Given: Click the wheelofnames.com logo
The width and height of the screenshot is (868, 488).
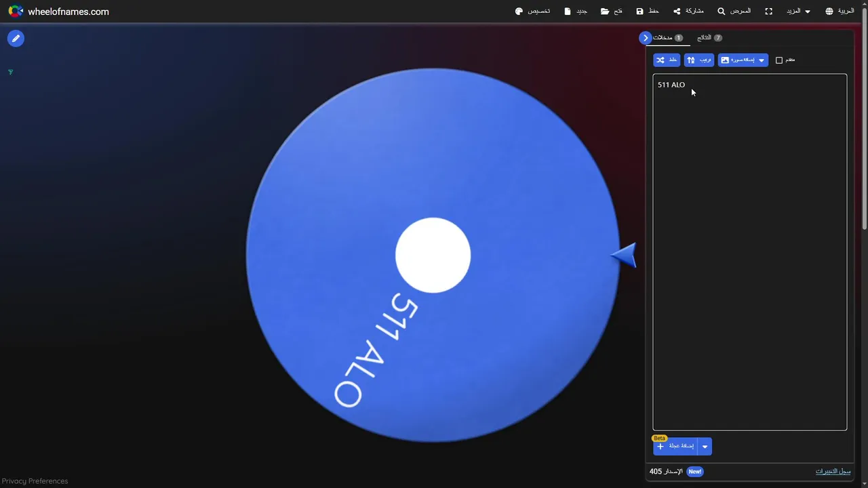Looking at the screenshot, I should point(58,12).
